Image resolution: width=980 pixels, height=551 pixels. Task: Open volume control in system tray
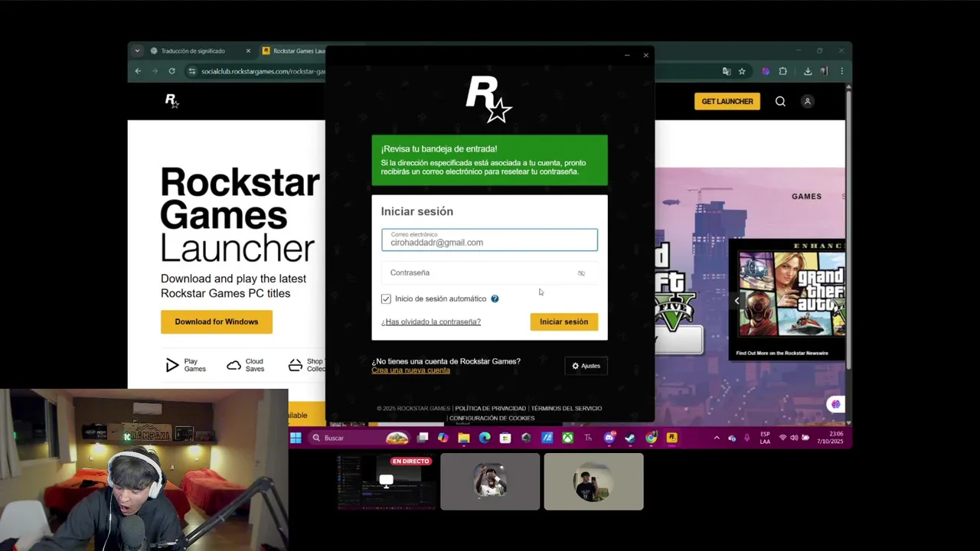tap(794, 438)
